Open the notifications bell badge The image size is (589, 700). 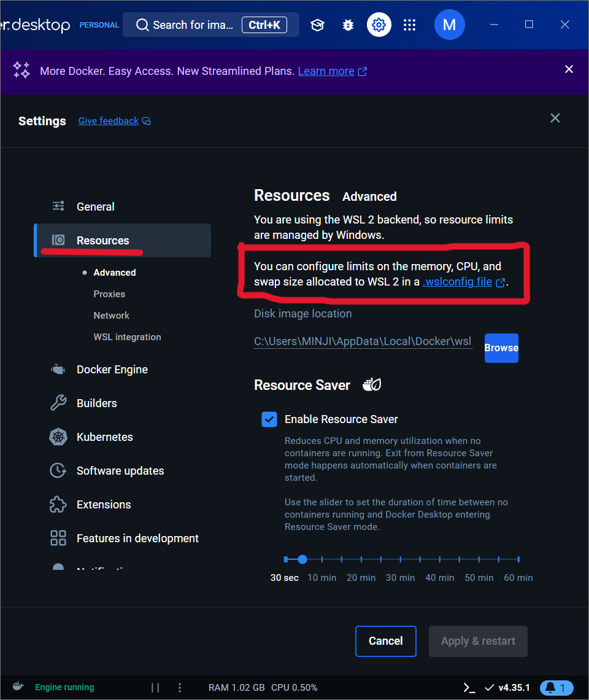(x=556, y=688)
